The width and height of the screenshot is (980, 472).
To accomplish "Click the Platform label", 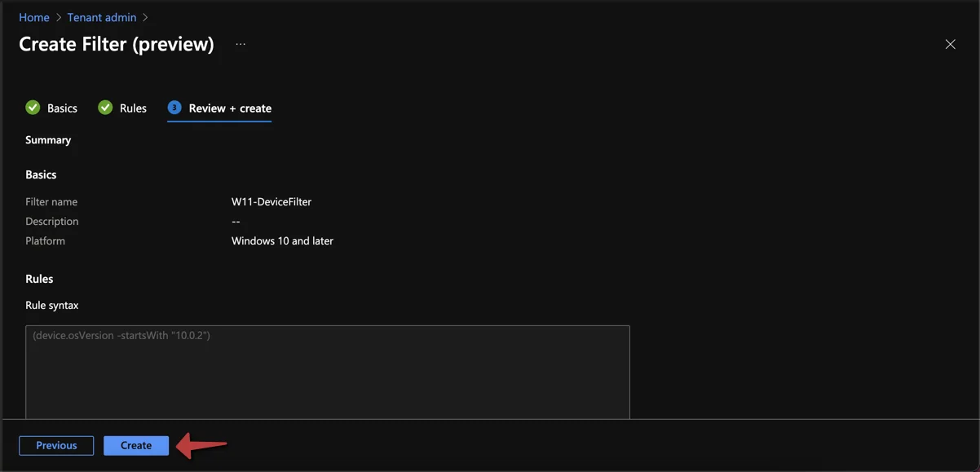I will (45, 240).
